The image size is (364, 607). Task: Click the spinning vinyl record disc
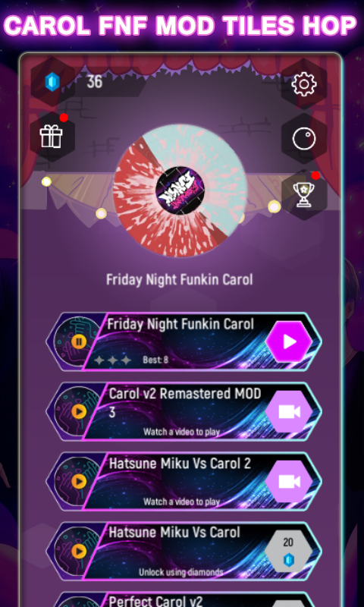coord(180,190)
